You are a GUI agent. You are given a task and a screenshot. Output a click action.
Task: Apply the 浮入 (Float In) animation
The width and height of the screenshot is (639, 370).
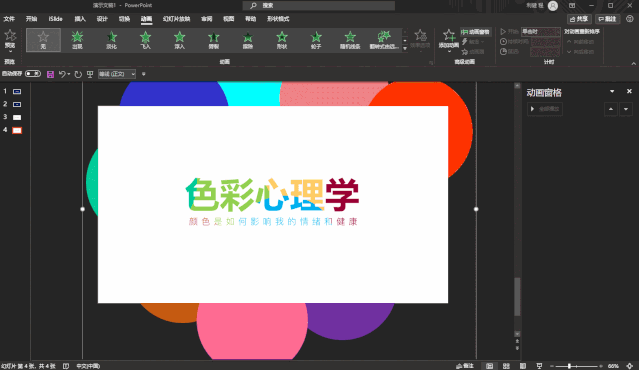180,40
